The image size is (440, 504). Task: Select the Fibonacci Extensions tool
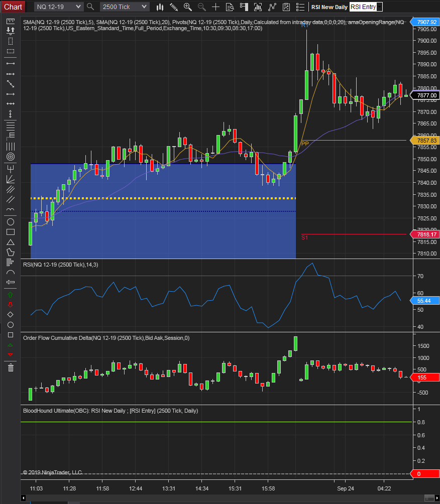[10, 136]
